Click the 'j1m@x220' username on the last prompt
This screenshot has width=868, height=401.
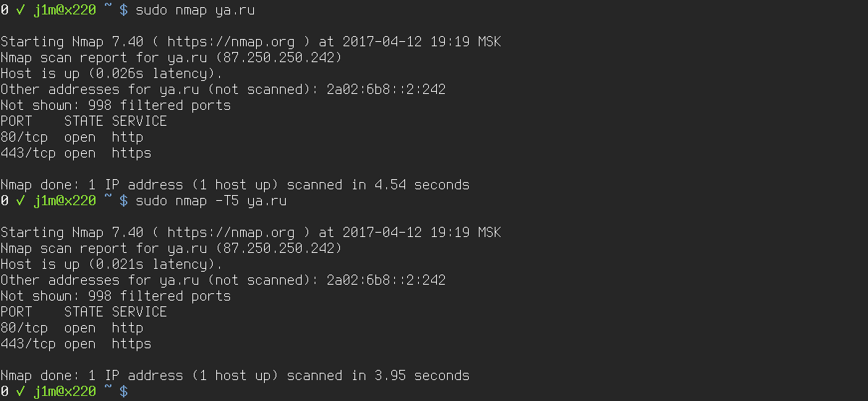(64, 392)
